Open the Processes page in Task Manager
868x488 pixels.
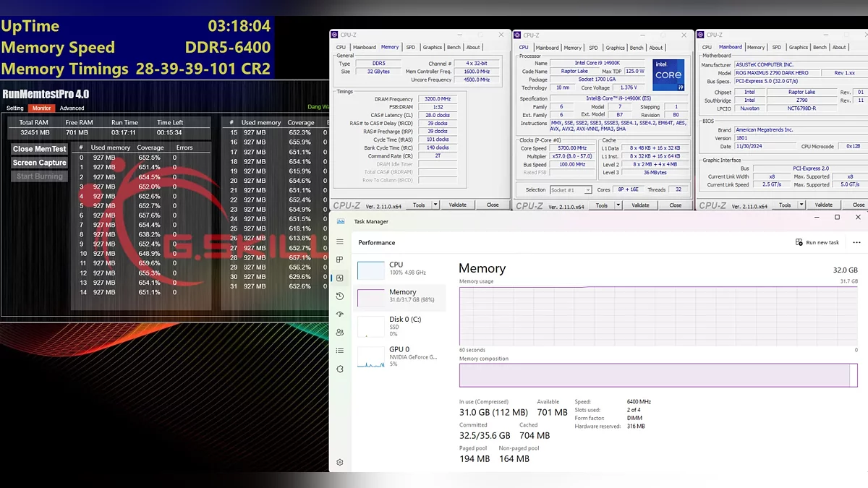(340, 260)
